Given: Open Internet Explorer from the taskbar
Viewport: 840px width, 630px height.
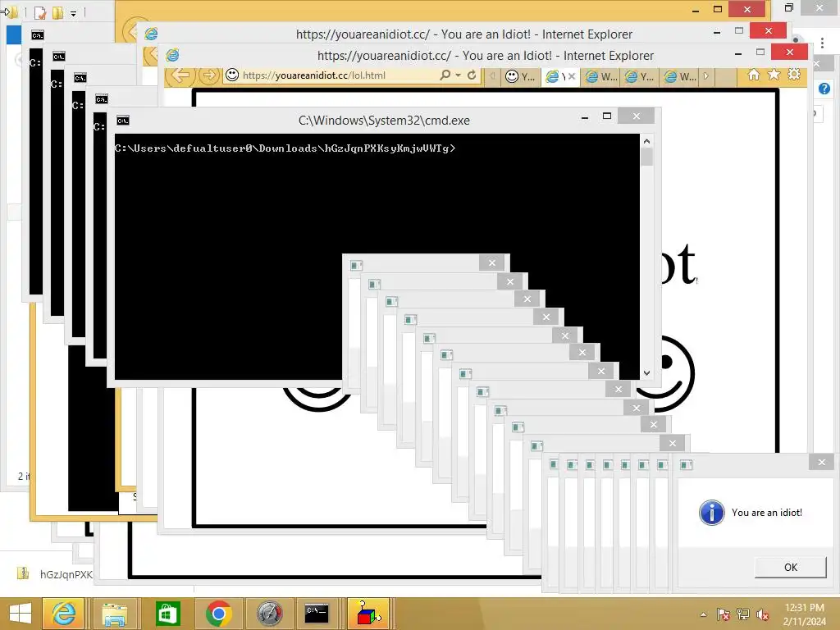Looking at the screenshot, I should tap(63, 614).
